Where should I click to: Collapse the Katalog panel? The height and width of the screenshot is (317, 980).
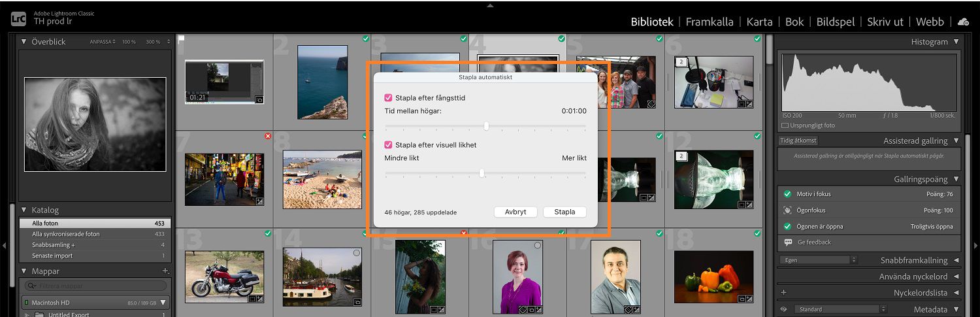24,210
